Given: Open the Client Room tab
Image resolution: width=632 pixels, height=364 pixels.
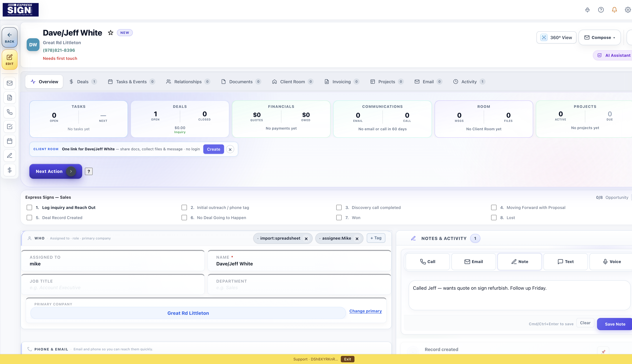Looking at the screenshot, I should 293,82.
